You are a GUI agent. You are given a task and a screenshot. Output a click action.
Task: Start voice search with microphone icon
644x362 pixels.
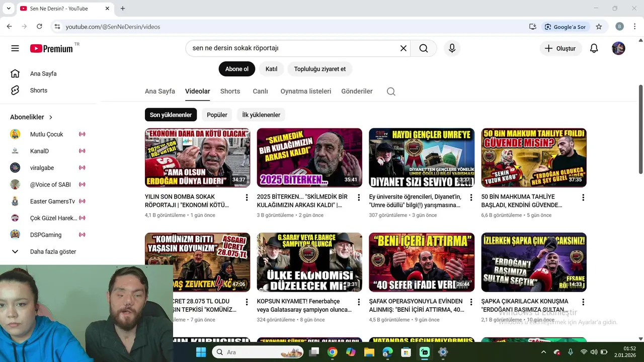point(452,48)
